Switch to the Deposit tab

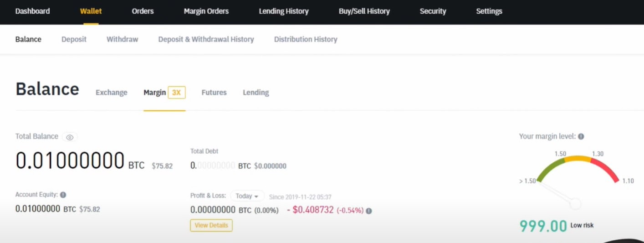click(x=74, y=39)
